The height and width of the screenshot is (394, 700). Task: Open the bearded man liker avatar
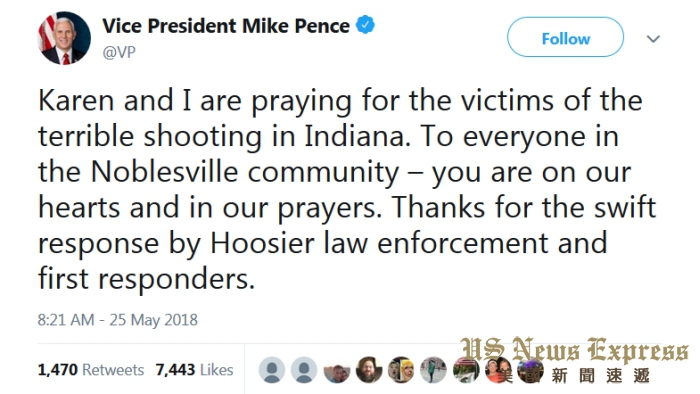(369, 370)
